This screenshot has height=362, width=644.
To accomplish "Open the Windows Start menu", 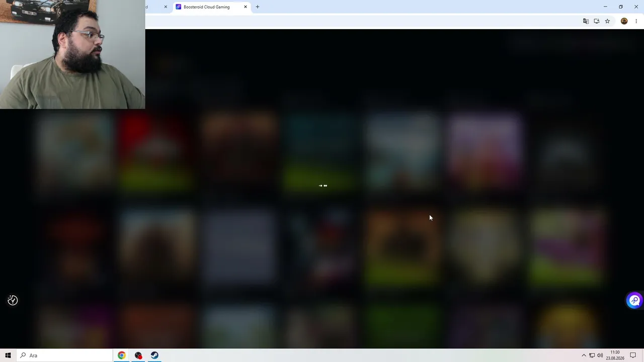I will (8, 355).
